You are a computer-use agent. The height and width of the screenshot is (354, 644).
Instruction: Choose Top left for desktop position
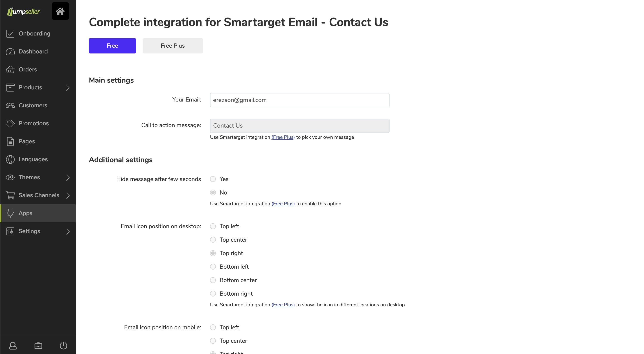tap(213, 226)
